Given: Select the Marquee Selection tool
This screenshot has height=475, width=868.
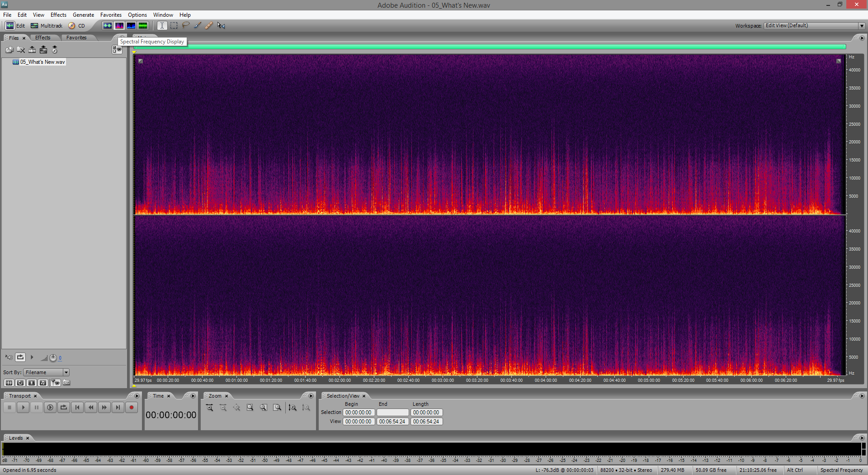Looking at the screenshot, I should pyautogui.click(x=174, y=26).
